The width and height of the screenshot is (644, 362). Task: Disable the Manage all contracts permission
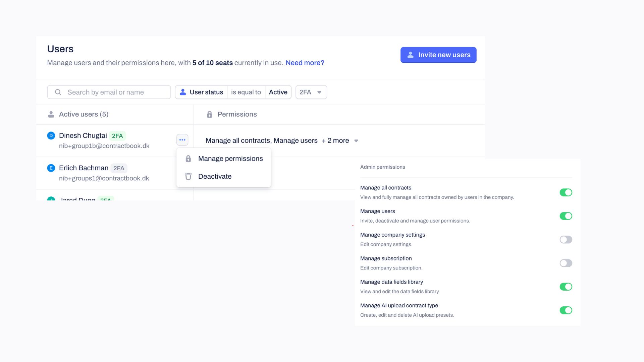pos(566,192)
